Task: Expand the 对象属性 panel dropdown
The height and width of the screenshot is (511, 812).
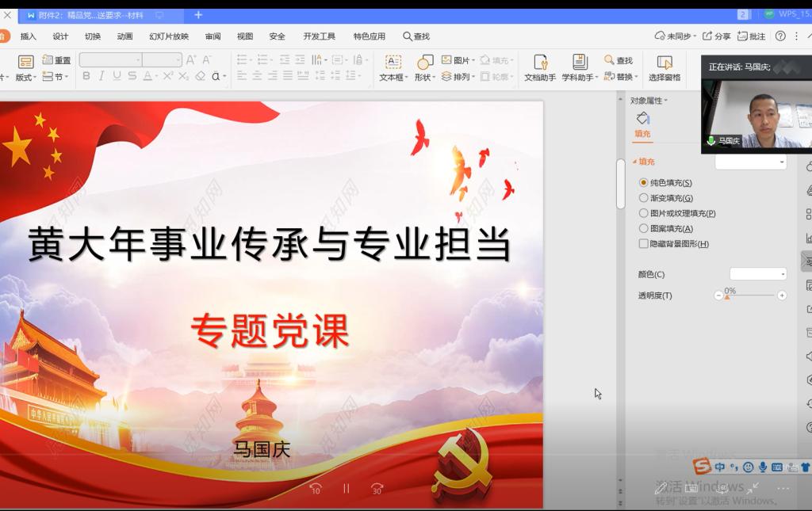Action: tap(649, 101)
